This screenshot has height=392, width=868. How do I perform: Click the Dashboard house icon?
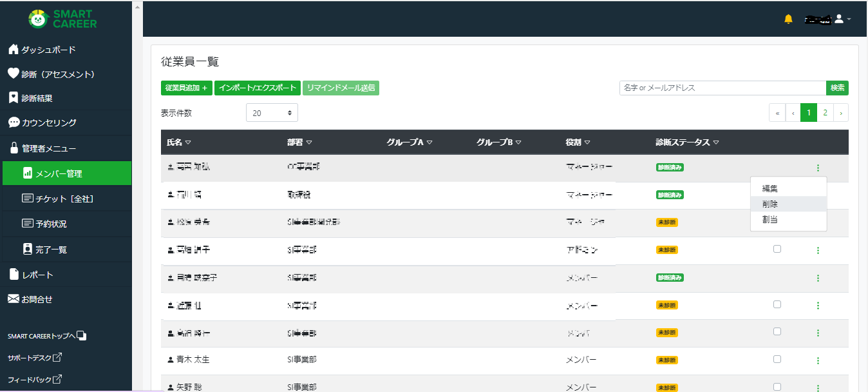click(13, 50)
